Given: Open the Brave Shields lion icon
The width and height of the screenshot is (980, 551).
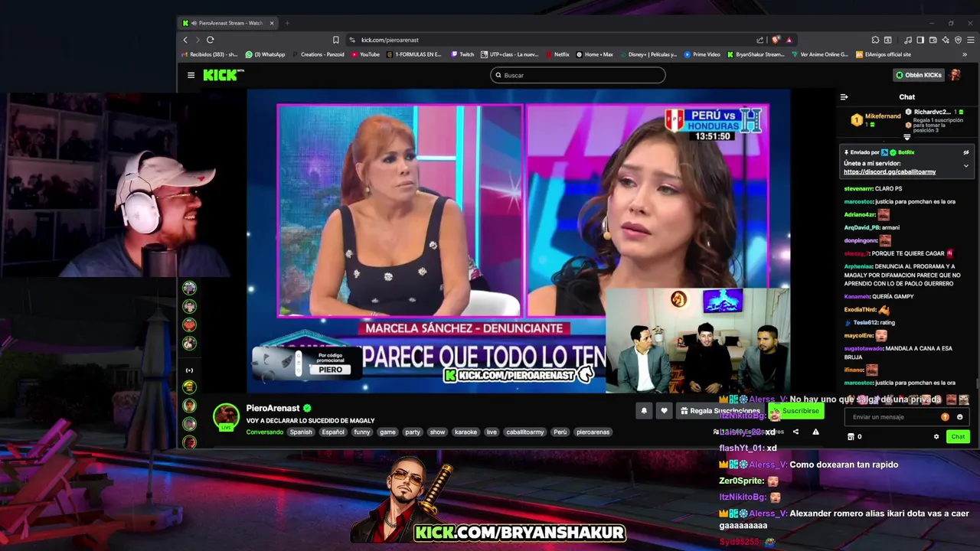Looking at the screenshot, I should 776,40.
